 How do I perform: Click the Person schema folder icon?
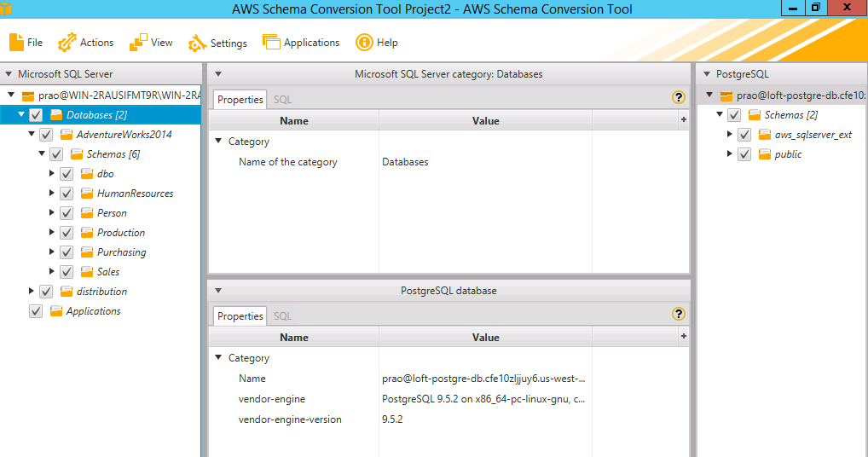pos(87,213)
